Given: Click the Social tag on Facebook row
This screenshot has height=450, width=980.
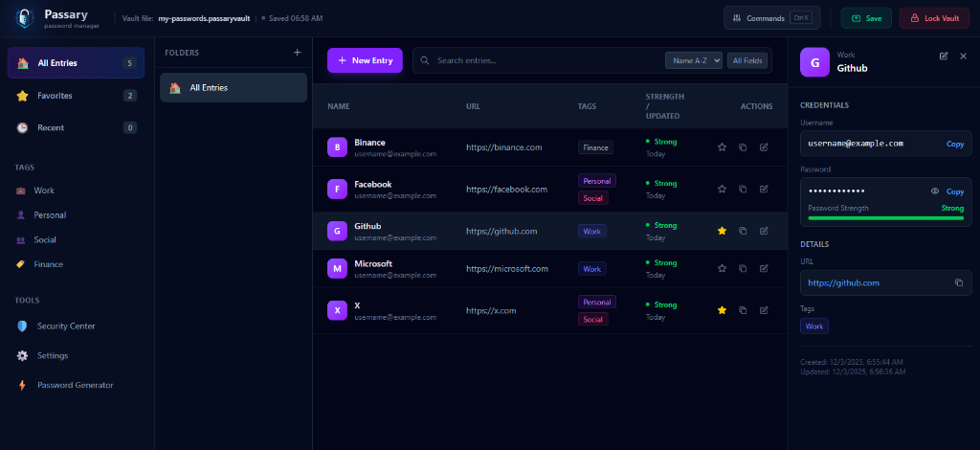Looking at the screenshot, I should point(593,198).
